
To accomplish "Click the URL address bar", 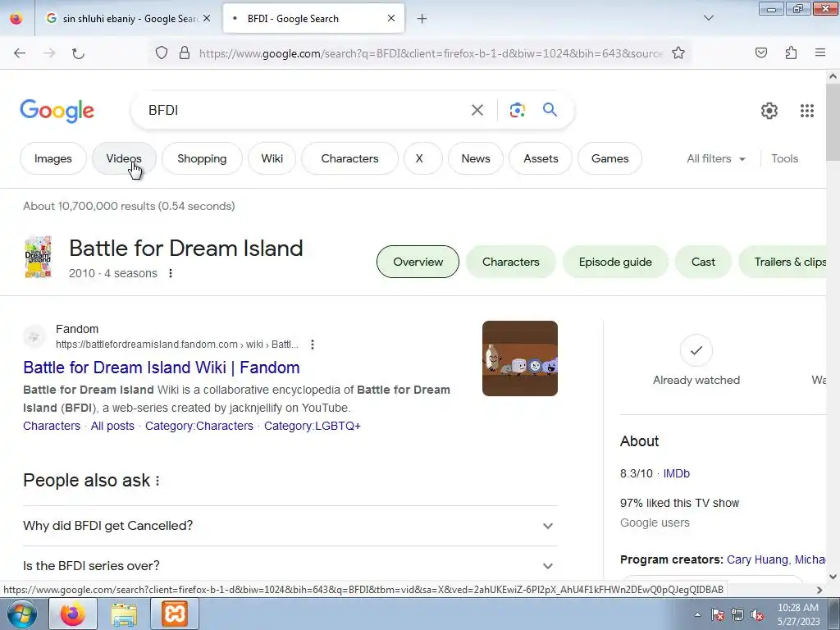I will click(x=431, y=53).
